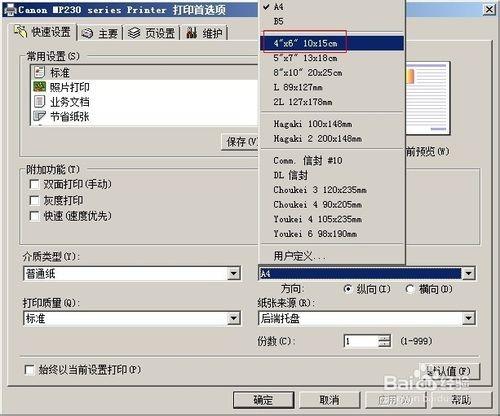This screenshot has height=416, width=500.
Task: Choose A4 in paper size list
Action: 332,6
